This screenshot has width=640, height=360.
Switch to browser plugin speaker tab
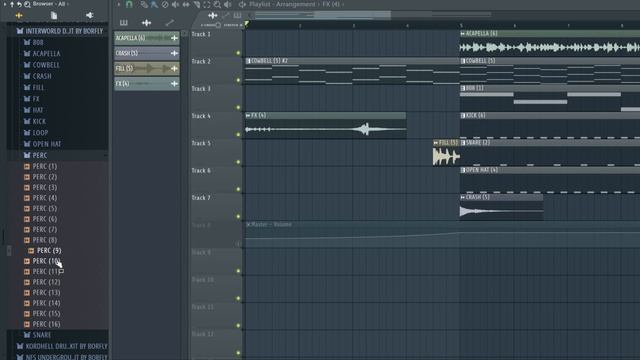89,16
